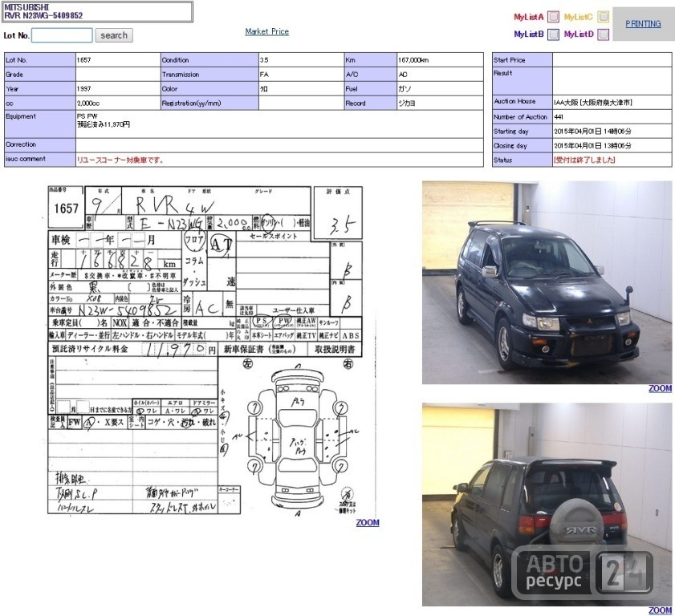The height and width of the screenshot is (616, 675).
Task: Select the Closing day date value
Action: coord(592,145)
